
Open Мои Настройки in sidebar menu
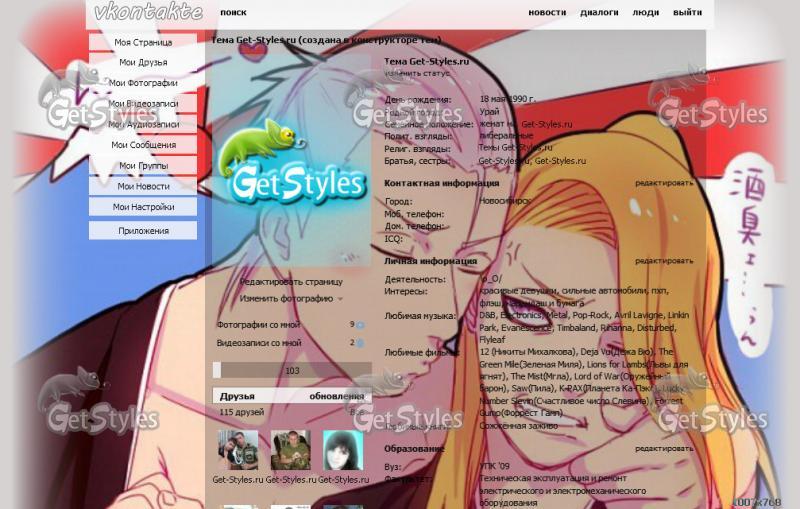coord(143,207)
